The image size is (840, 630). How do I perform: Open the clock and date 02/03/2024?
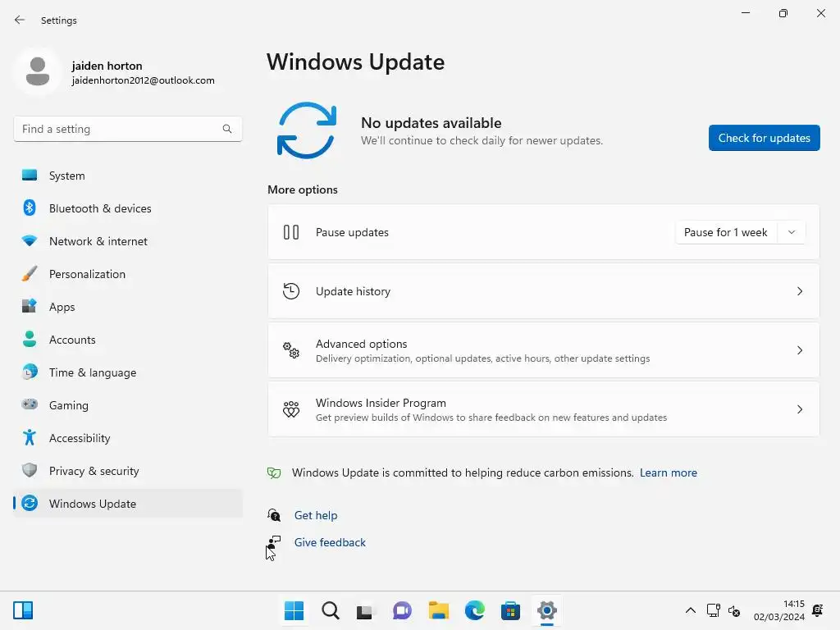click(x=779, y=610)
